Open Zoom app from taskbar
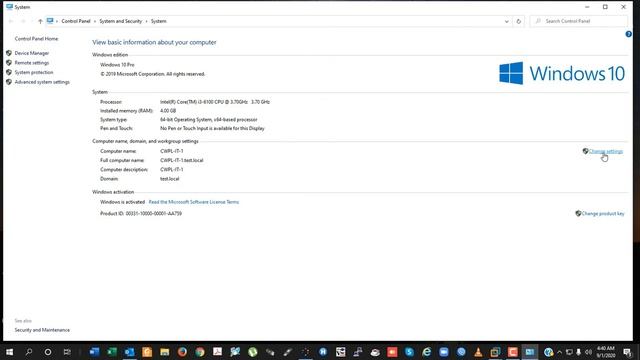 (444, 352)
